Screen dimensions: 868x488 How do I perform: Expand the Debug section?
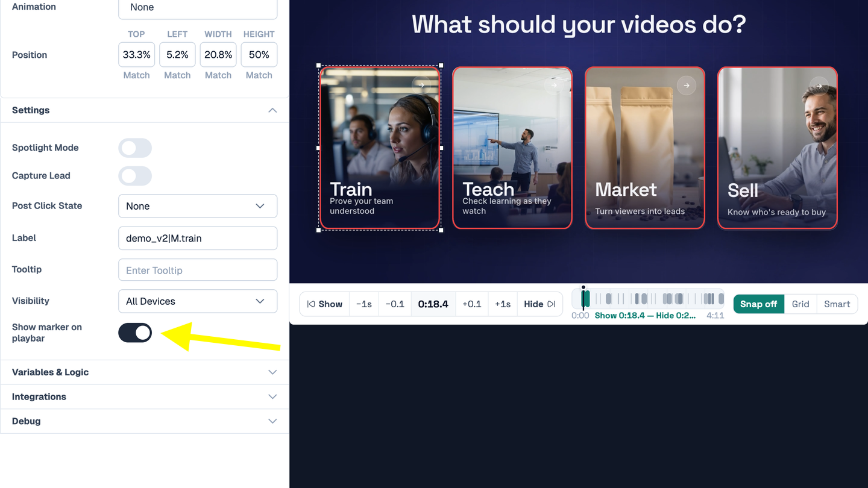point(145,421)
